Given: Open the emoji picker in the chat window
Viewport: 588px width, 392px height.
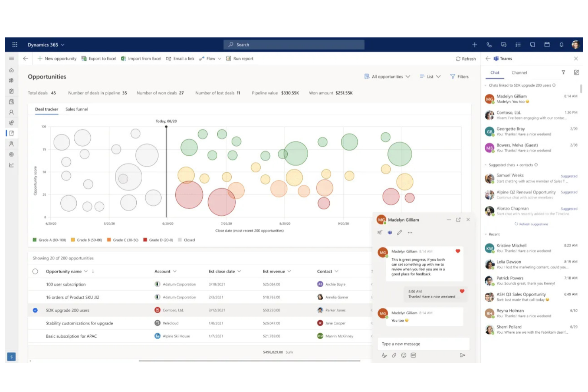Looking at the screenshot, I should coord(404,355).
